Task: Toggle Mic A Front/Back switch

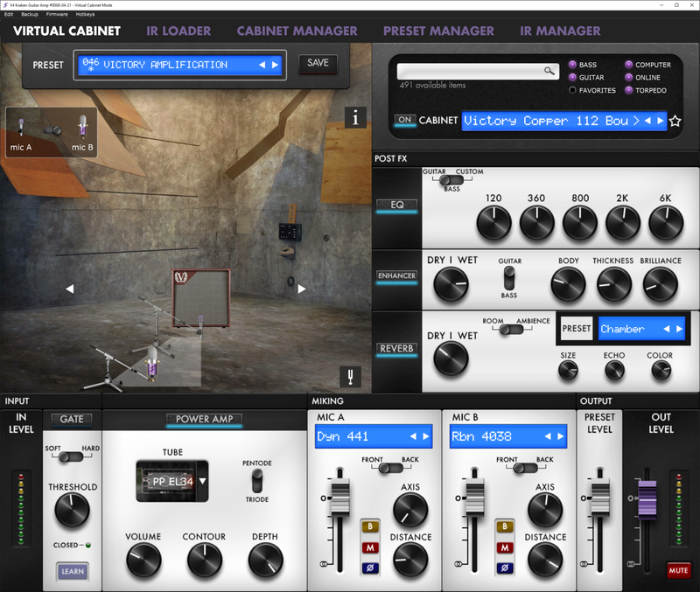Action: (x=390, y=468)
